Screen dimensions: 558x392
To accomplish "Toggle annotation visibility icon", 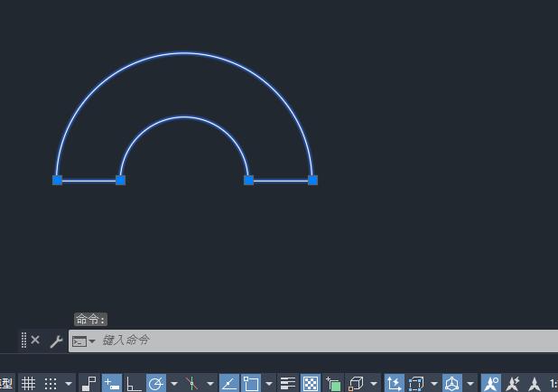I will point(491,383).
